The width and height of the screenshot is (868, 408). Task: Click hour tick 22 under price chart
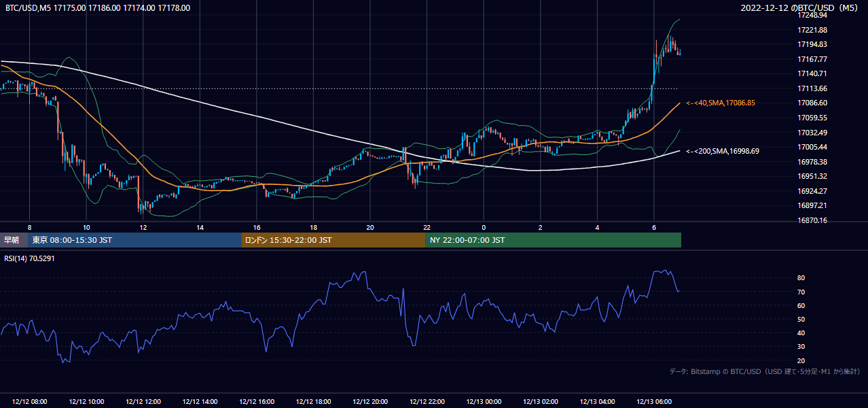(x=427, y=227)
